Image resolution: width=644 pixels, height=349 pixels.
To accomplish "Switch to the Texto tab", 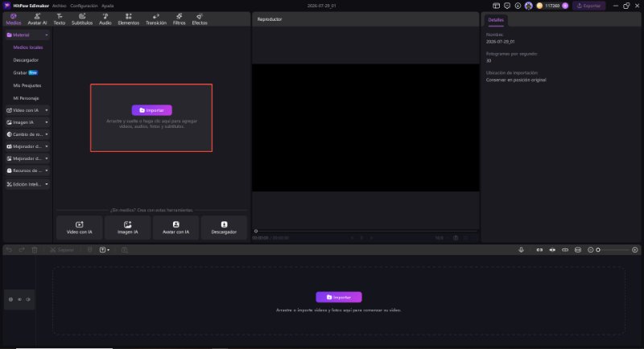I will point(59,18).
